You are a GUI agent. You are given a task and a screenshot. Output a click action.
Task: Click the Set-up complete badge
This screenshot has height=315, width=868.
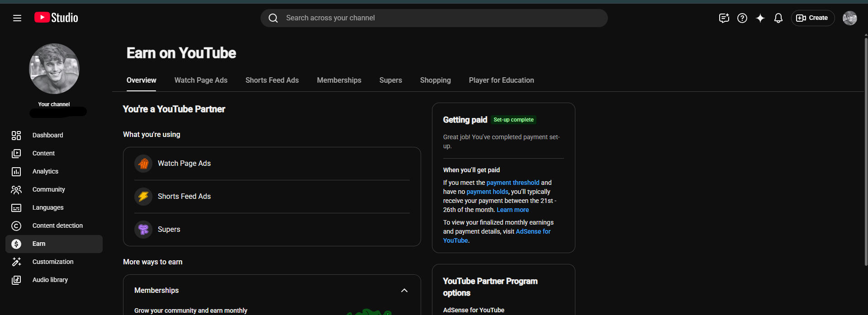[x=513, y=120]
